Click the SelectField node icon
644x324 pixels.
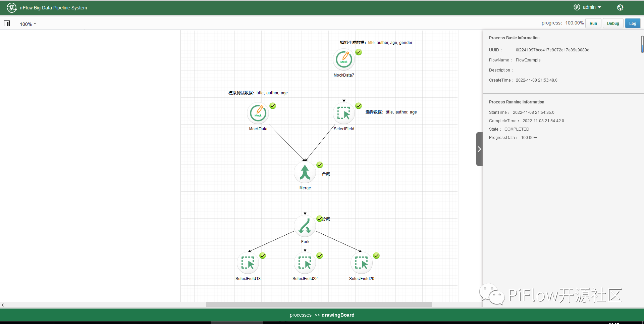pos(344,113)
